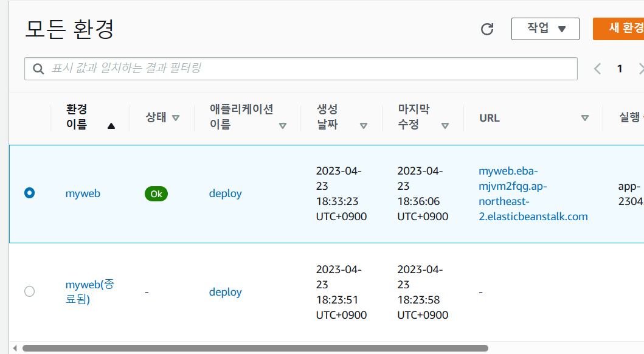Click page number 1
The height and width of the screenshot is (354, 644).
tap(620, 69)
